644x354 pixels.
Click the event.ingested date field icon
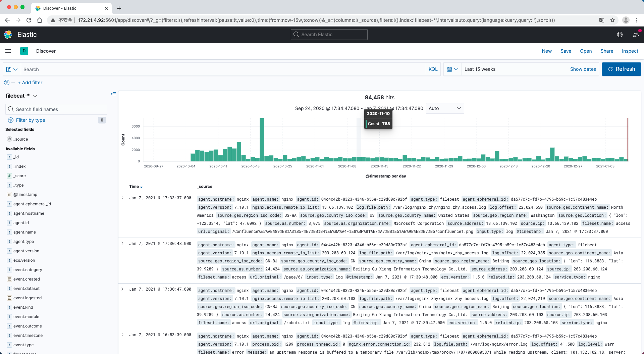click(9, 298)
